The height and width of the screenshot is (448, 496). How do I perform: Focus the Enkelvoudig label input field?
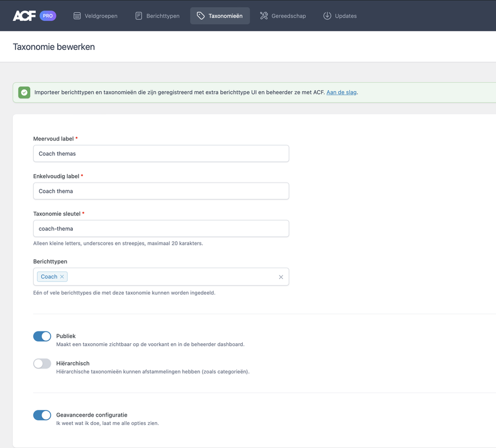[161, 191]
